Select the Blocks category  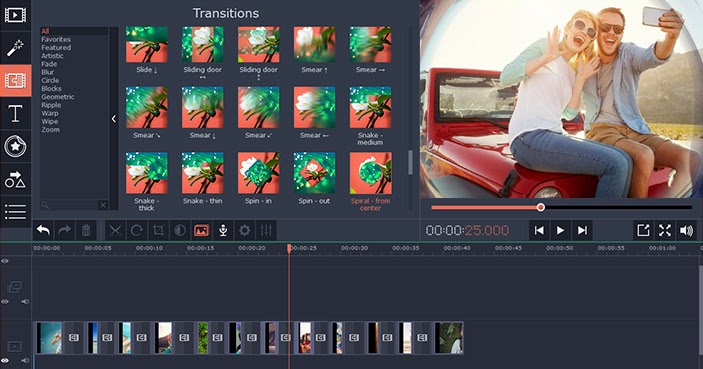(x=52, y=89)
